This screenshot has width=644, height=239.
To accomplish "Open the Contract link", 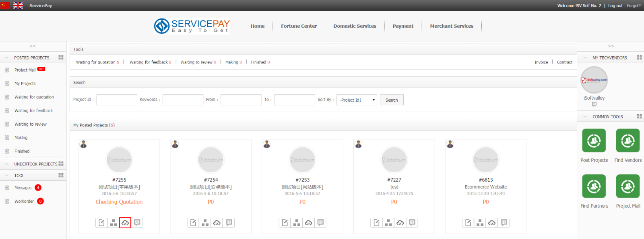I will pyautogui.click(x=565, y=62).
